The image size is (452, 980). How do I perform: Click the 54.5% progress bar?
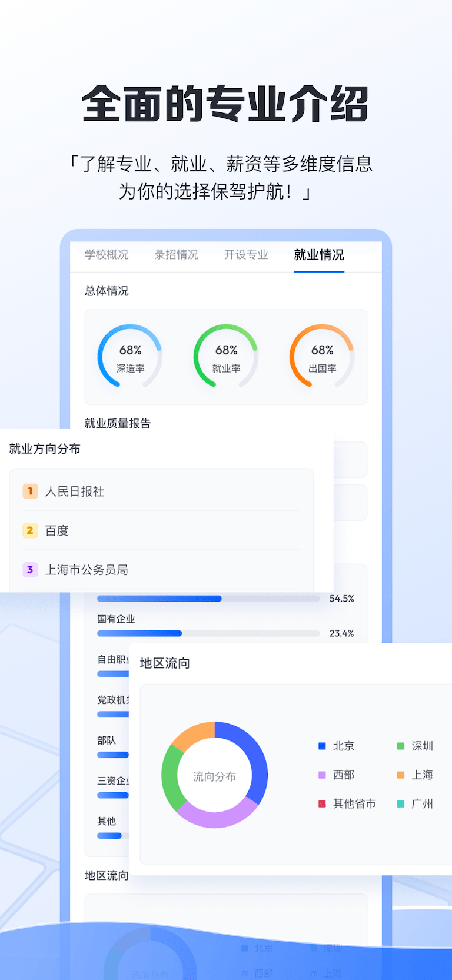tap(208, 599)
